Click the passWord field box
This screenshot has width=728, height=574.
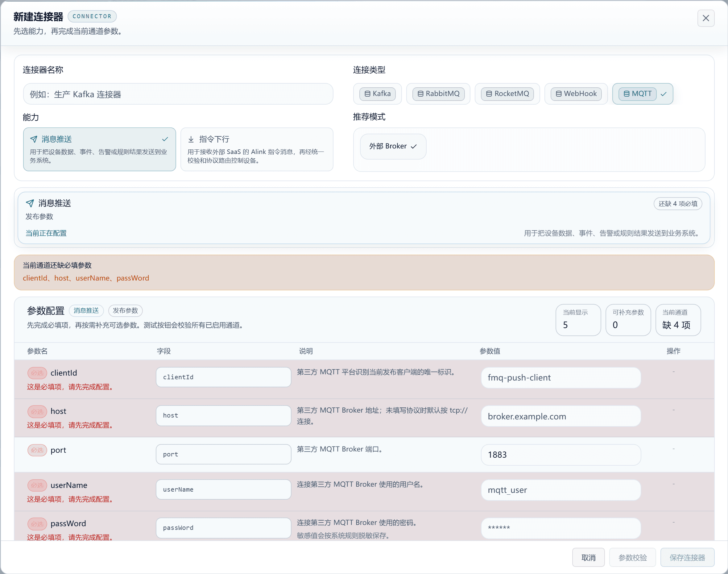(x=223, y=528)
